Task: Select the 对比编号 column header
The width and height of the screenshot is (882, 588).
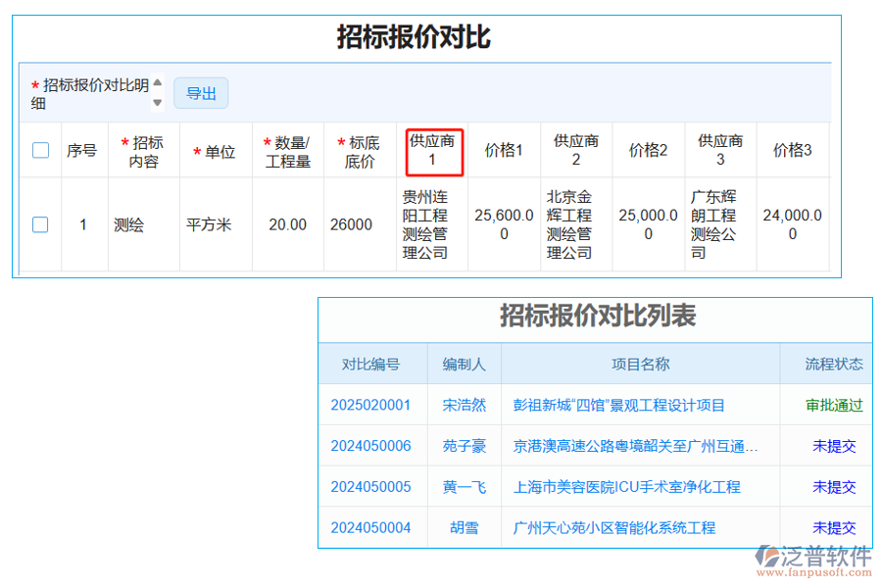Action: pyautogui.click(x=372, y=363)
